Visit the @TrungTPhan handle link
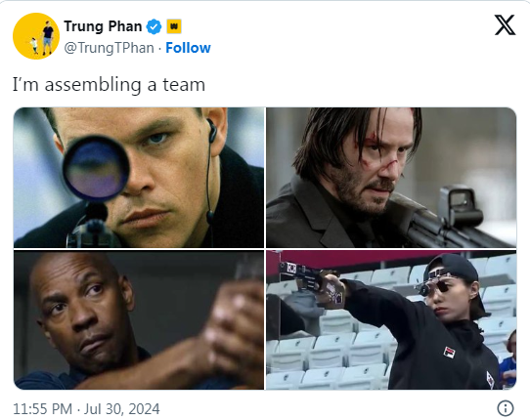Screen dimensions: 530x420 pyautogui.click(x=109, y=48)
